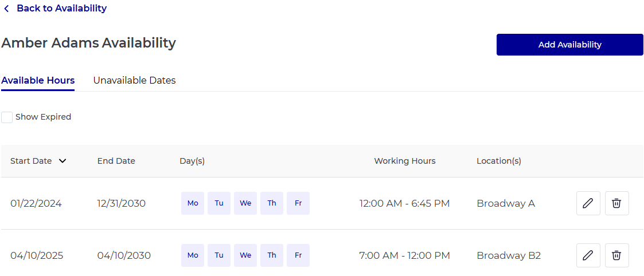Go back via Back to Availability link
Viewport: 644px width, 276px height.
click(x=61, y=8)
